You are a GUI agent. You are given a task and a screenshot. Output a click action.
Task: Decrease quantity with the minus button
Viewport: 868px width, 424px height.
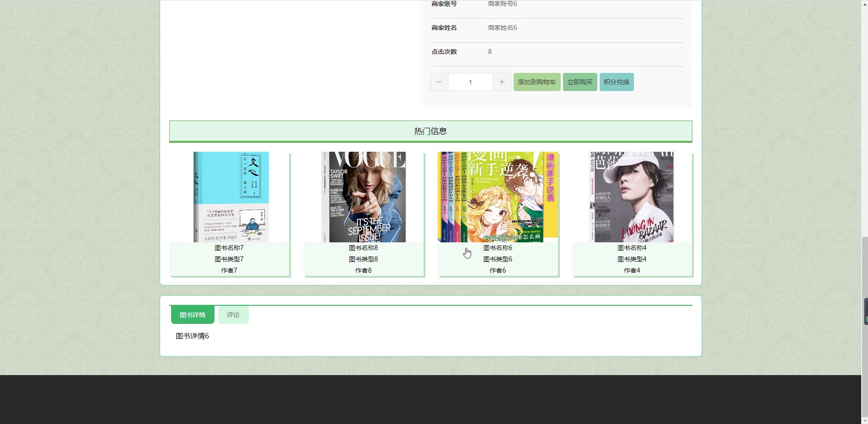[x=439, y=82]
